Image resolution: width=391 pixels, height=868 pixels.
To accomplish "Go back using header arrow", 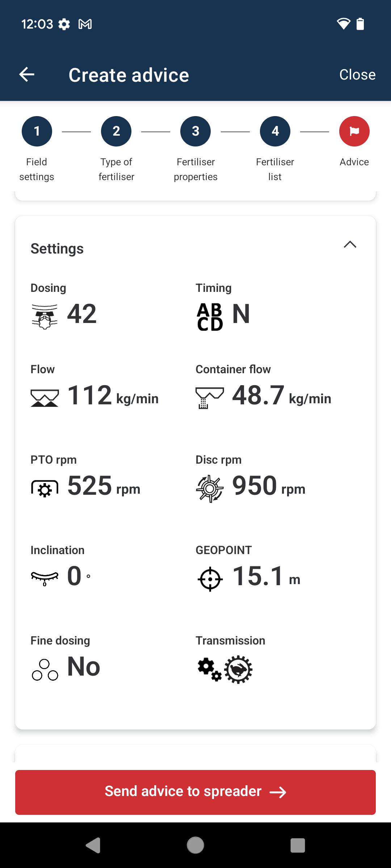I will pyautogui.click(x=27, y=75).
